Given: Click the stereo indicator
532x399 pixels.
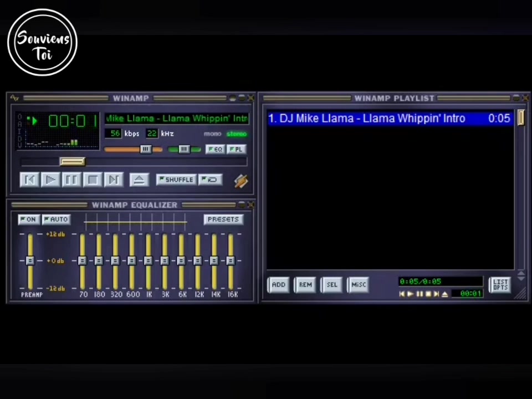Looking at the screenshot, I should tap(237, 134).
